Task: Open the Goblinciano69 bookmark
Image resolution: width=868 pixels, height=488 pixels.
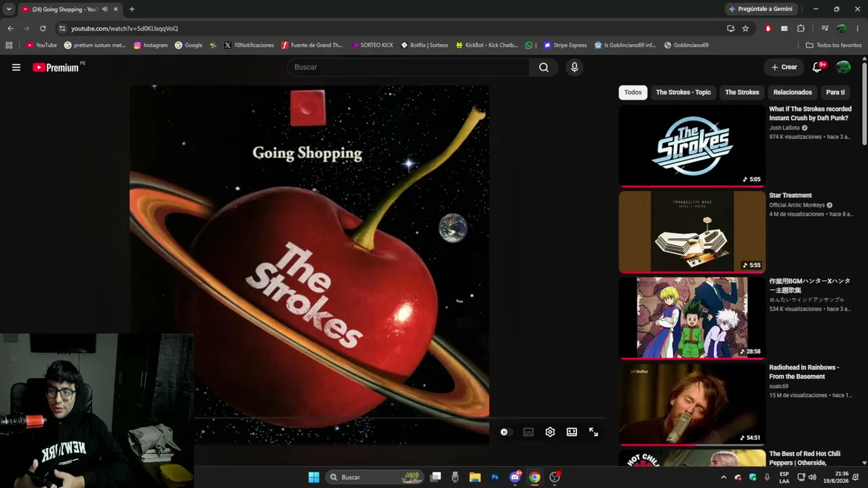Action: [x=686, y=45]
